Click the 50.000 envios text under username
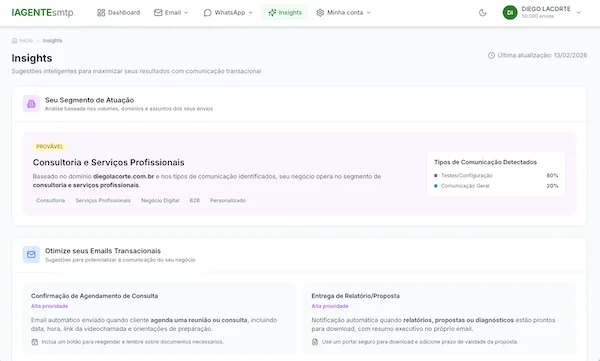Viewport: 600px width, 361px height. coord(537,16)
